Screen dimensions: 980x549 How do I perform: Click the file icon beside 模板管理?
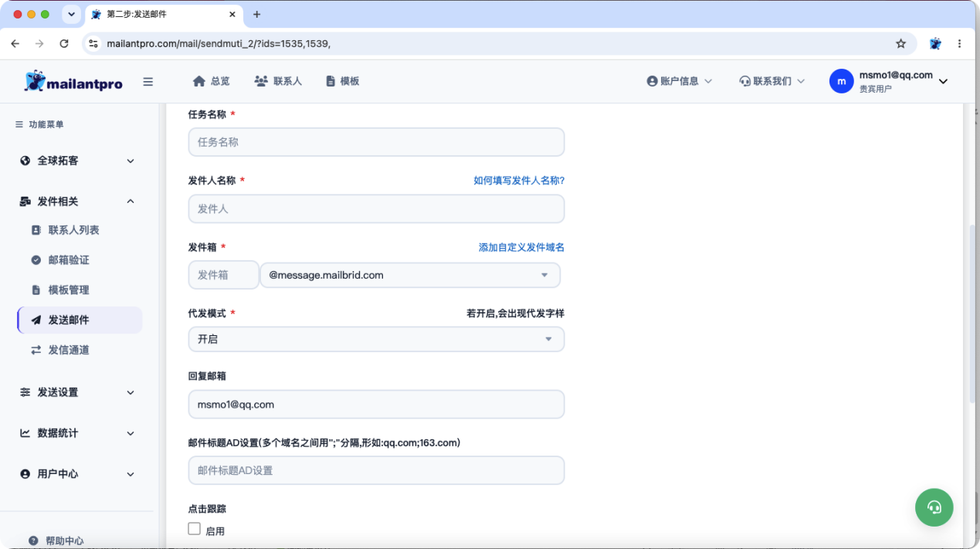(x=36, y=290)
